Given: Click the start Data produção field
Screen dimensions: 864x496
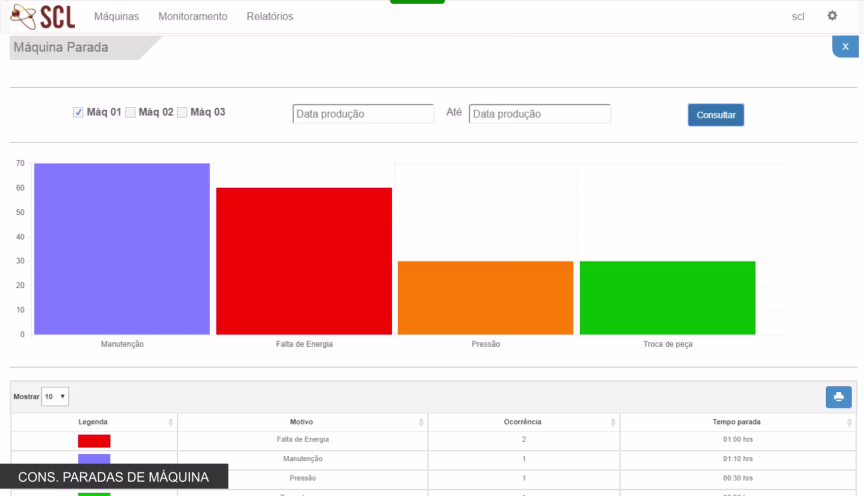Looking at the screenshot, I should click(363, 114).
